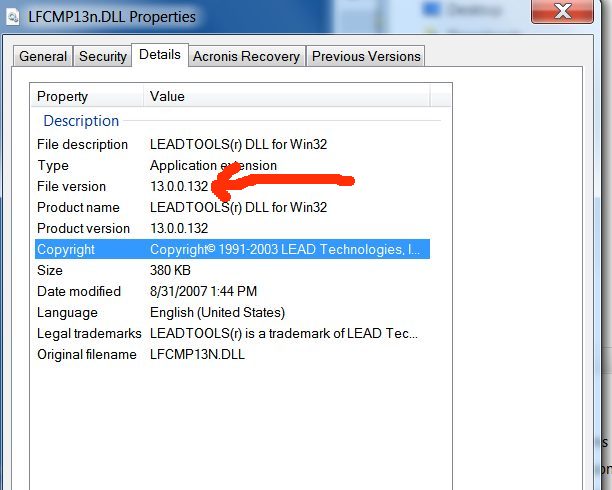This screenshot has width=612, height=490.
Task: Click the file icon in title bar
Action: point(13,17)
